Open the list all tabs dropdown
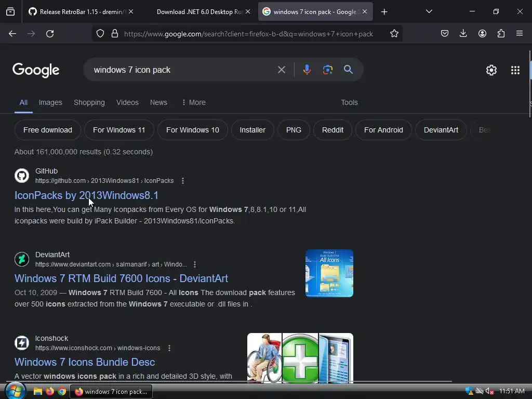532x399 pixels. tap(429, 11)
